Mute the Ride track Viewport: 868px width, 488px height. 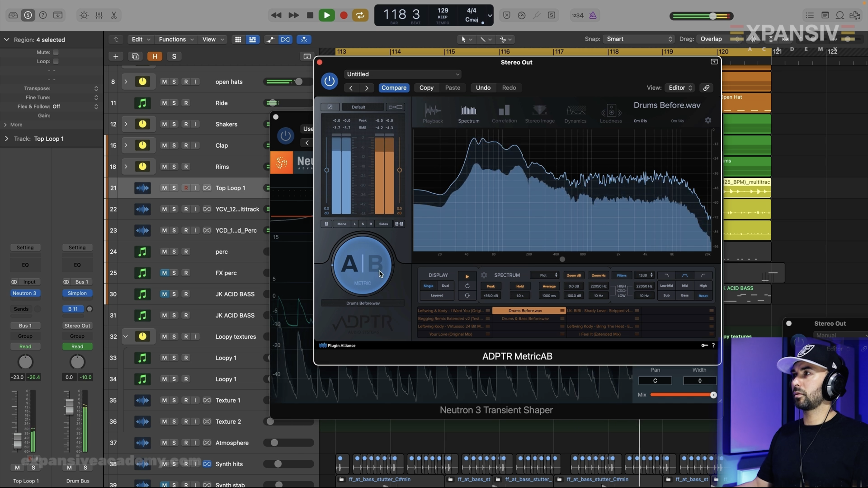165,103
